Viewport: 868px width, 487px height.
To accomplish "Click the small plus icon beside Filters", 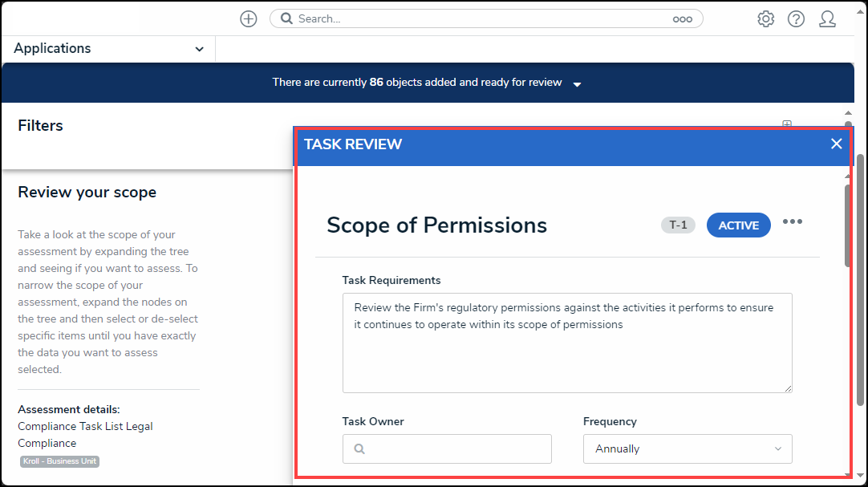I will [787, 124].
